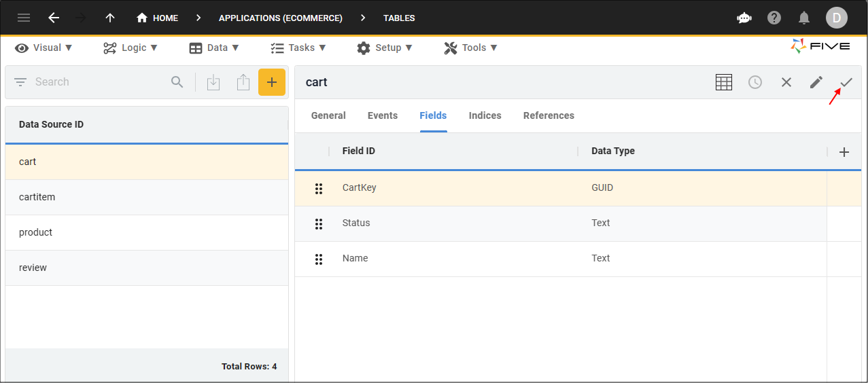Viewport: 868px width, 383px height.
Task: Add a new field with plus icon
Action: [x=844, y=152]
